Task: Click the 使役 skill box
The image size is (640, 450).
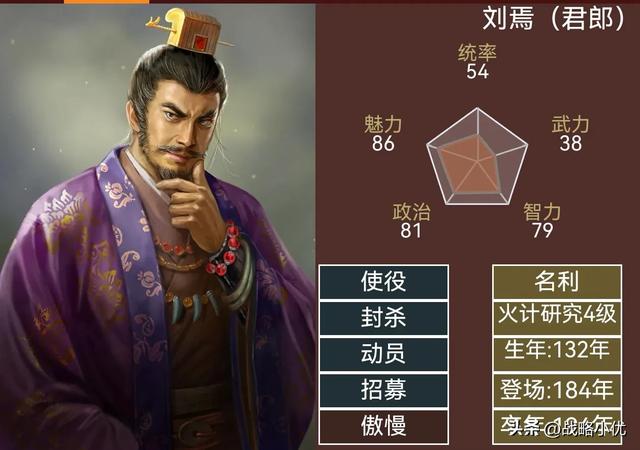Action: [x=384, y=282]
